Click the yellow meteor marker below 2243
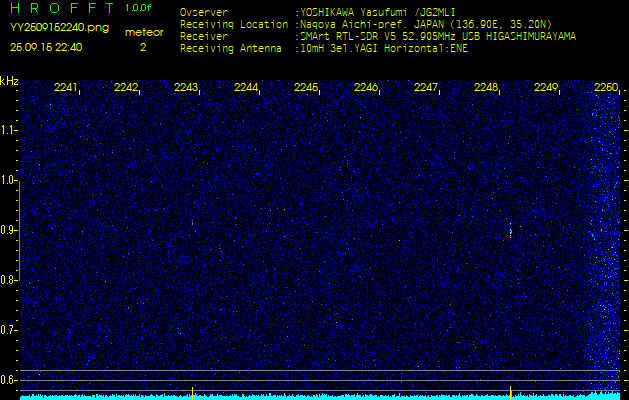This screenshot has height=400, width=629. click(x=192, y=390)
